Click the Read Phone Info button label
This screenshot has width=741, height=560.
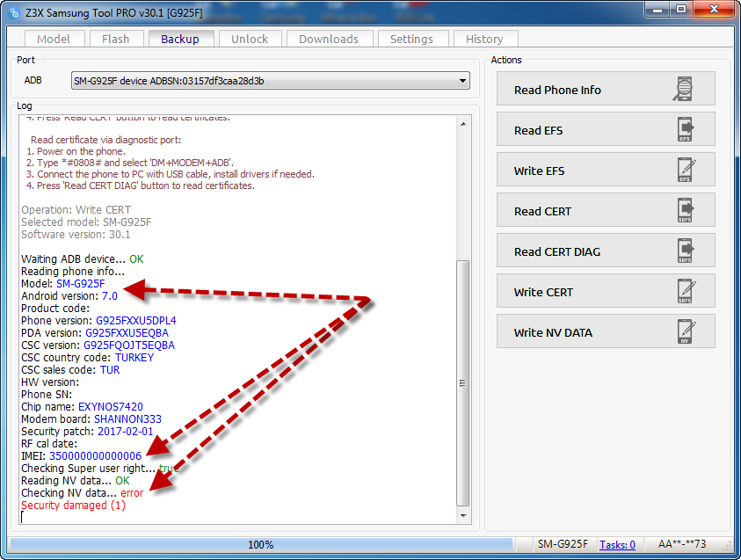coord(557,90)
